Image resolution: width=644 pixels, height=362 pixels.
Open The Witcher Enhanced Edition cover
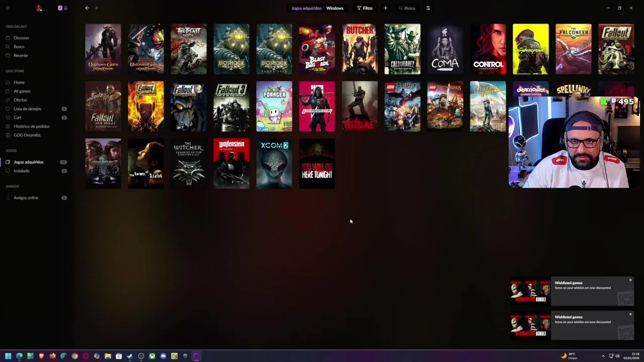pyautogui.click(x=189, y=163)
